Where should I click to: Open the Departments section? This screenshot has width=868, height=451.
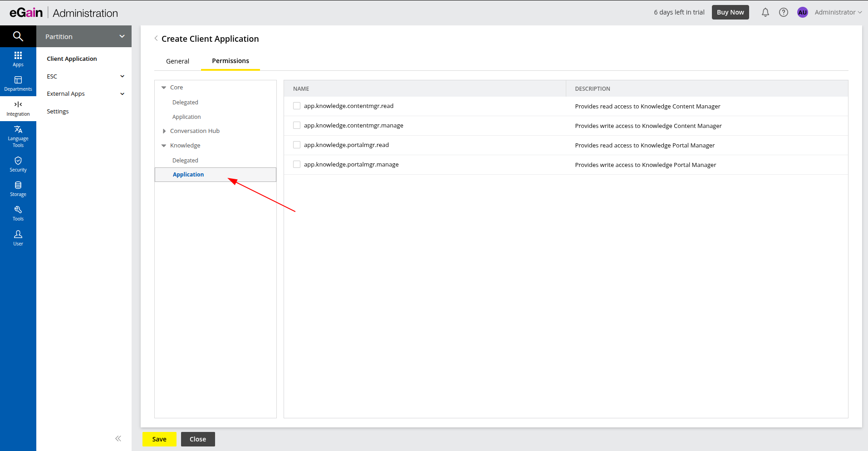click(x=18, y=83)
